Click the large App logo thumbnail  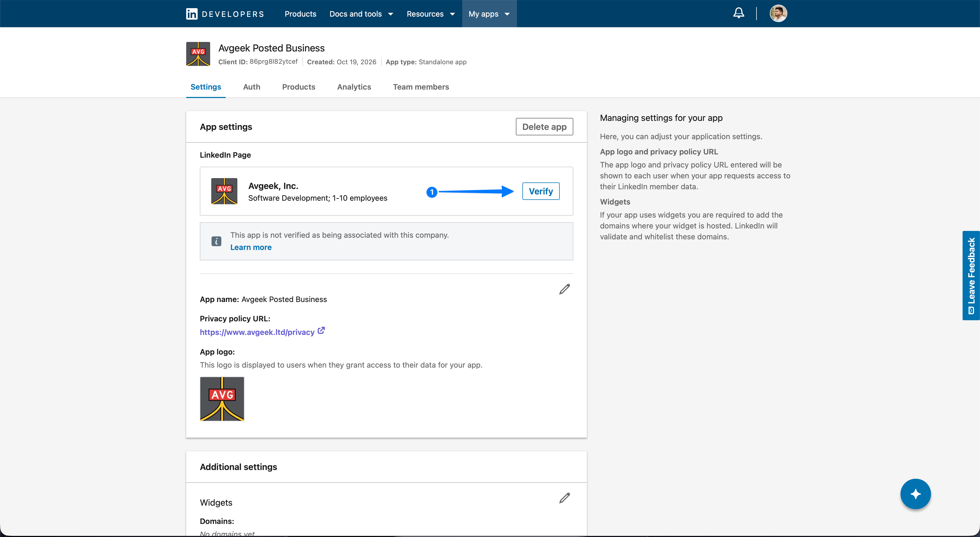(x=222, y=398)
